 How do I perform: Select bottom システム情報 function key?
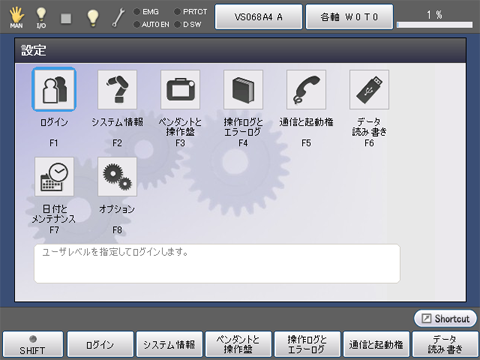(169, 345)
